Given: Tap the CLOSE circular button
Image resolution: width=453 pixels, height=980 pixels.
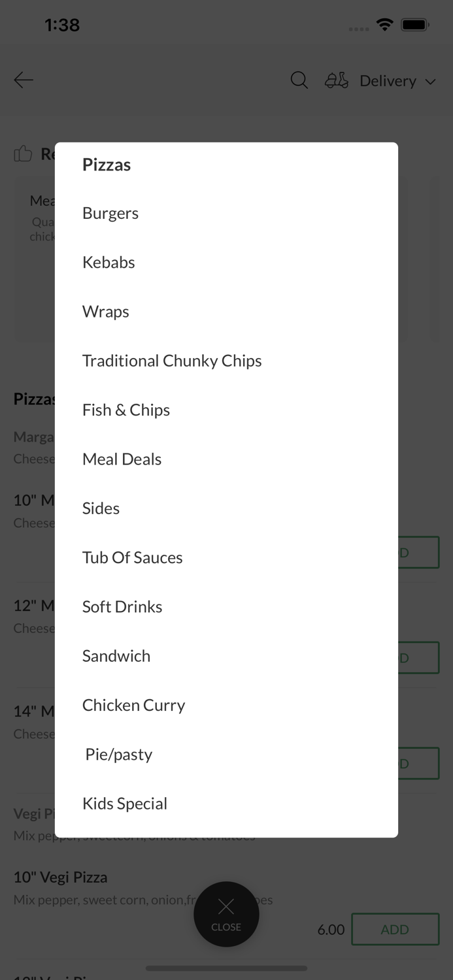Looking at the screenshot, I should [226, 914].
